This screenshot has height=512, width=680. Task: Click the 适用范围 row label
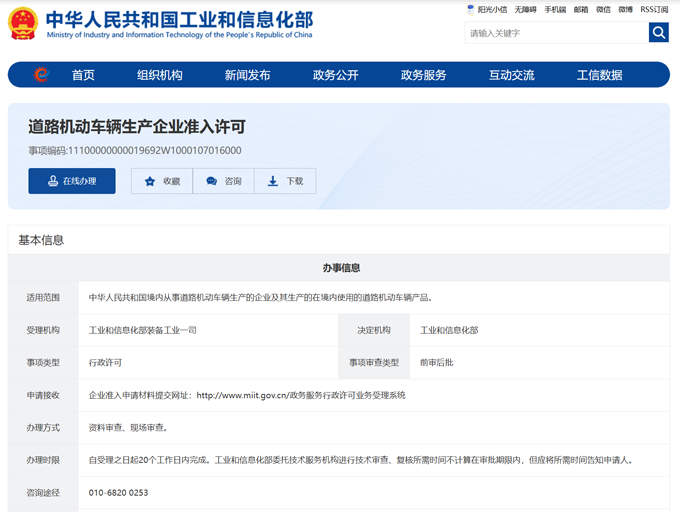click(43, 297)
